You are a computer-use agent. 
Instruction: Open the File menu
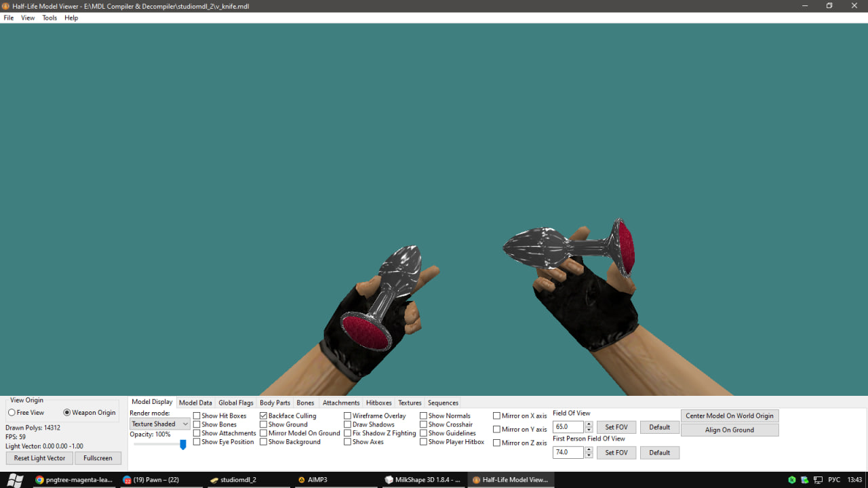[x=9, y=18]
